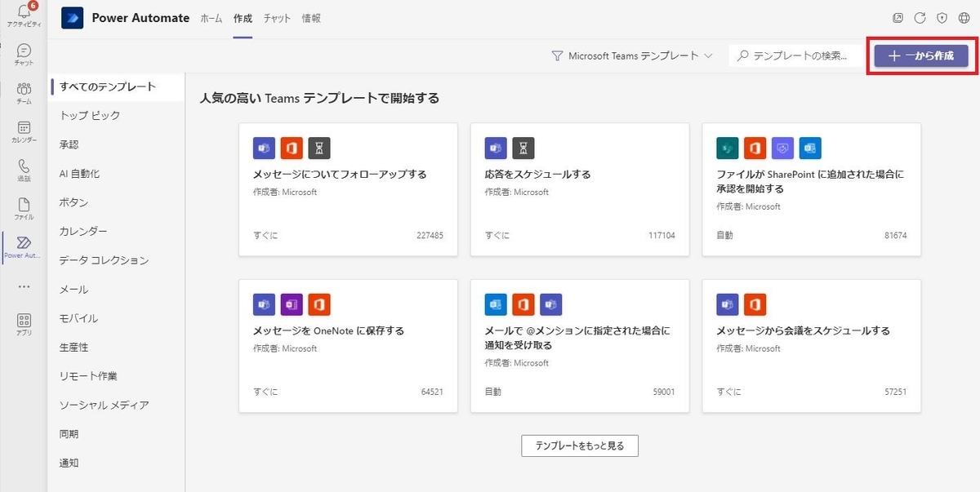Switch to the 作成 tab
Image resolution: width=980 pixels, height=492 pixels.
point(243,18)
